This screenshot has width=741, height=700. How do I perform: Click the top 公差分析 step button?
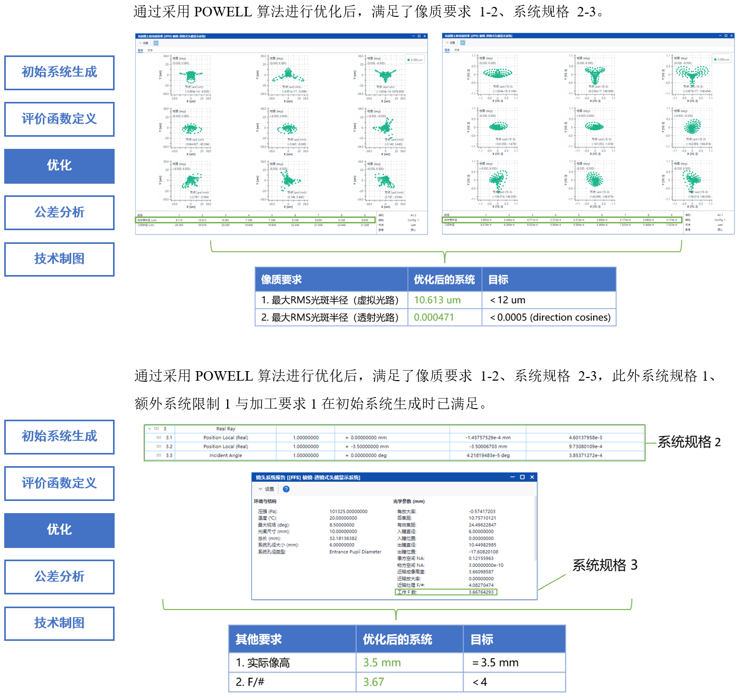click(59, 212)
